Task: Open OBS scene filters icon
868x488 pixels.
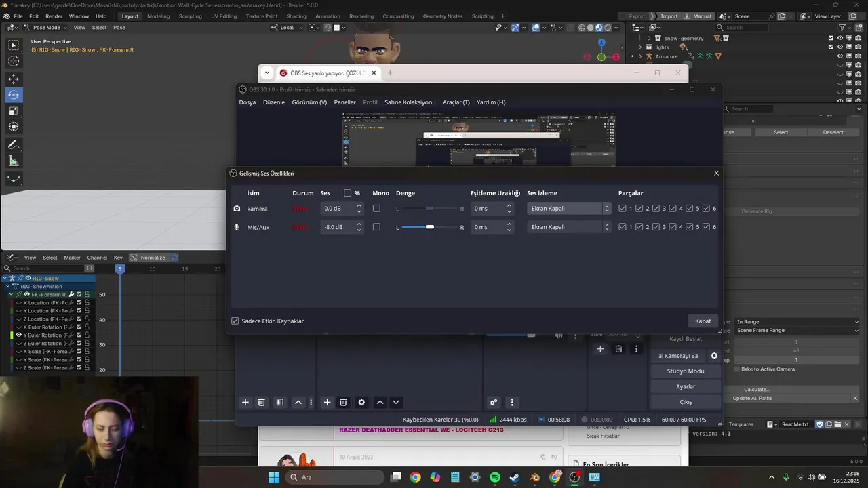Action: (279, 402)
